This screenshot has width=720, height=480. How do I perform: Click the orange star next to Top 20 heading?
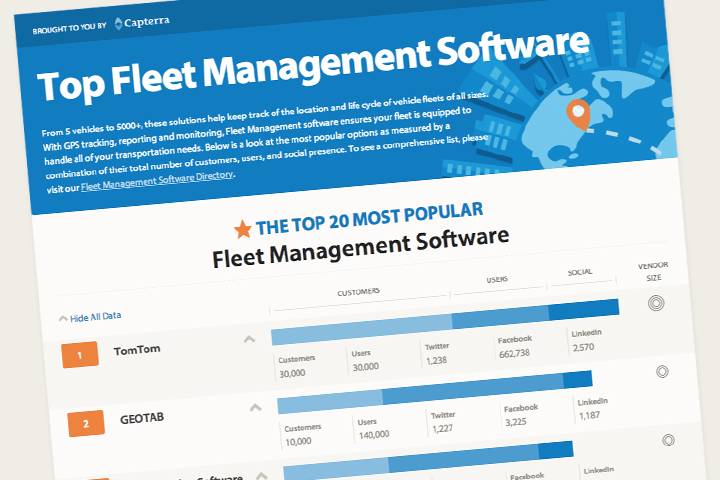pyautogui.click(x=243, y=229)
